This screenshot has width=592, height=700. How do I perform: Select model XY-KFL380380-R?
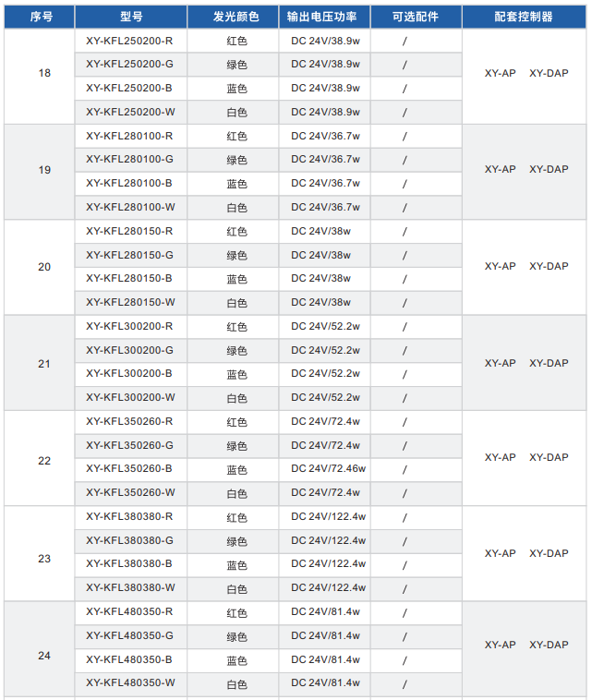click(130, 517)
